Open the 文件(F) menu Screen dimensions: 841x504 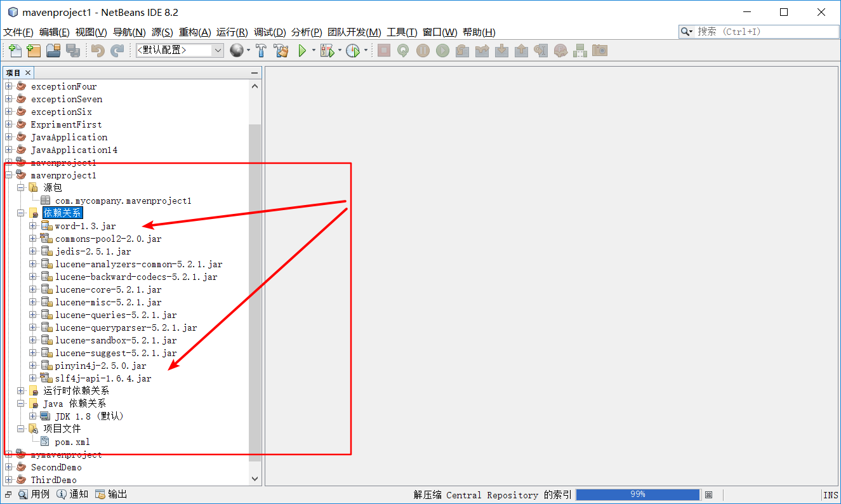tap(18, 32)
